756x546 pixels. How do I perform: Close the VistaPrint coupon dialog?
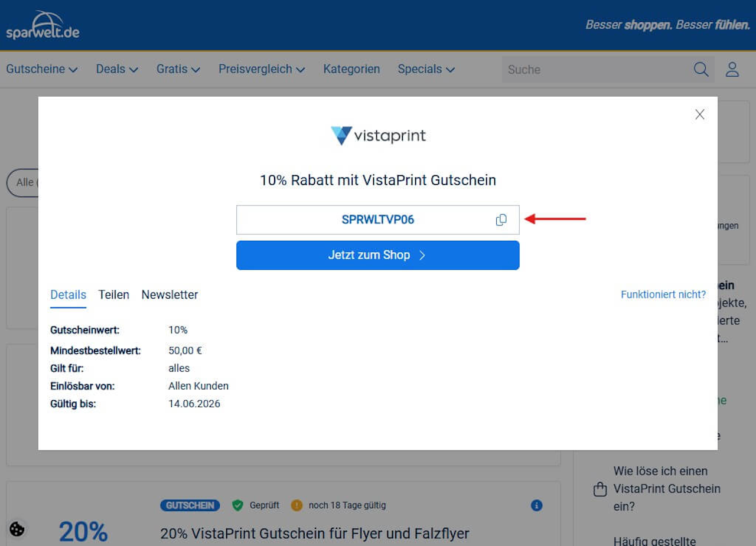(x=700, y=115)
